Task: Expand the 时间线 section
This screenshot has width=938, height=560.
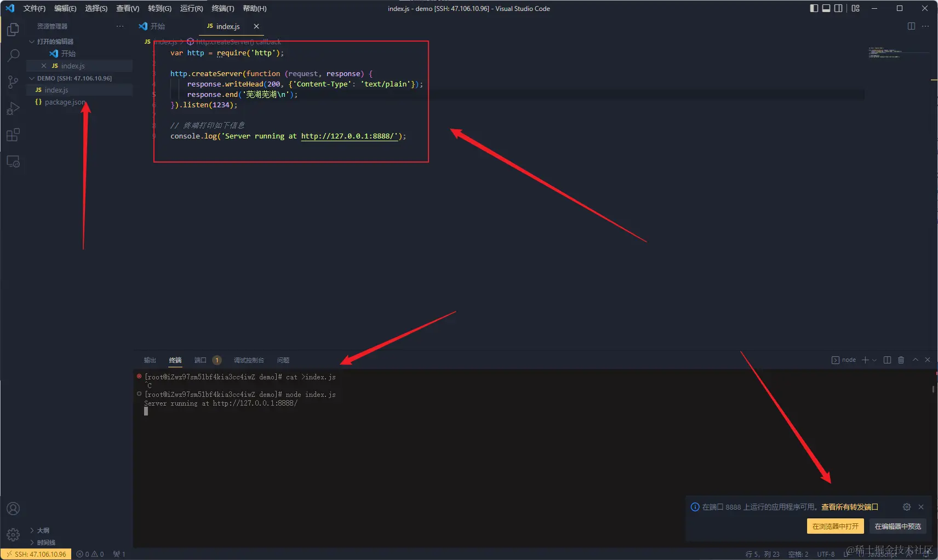Action: point(79,542)
